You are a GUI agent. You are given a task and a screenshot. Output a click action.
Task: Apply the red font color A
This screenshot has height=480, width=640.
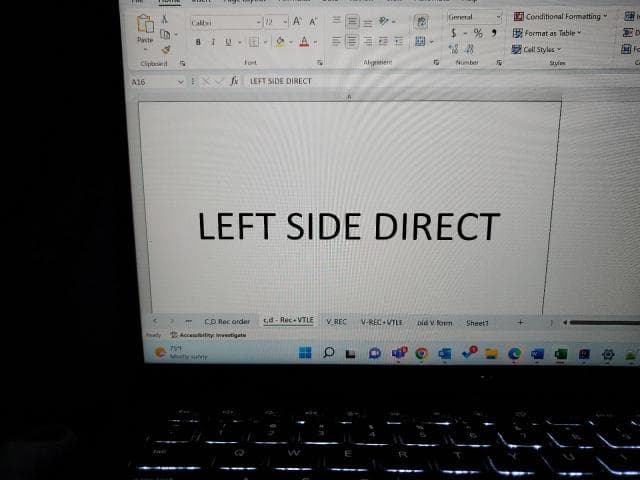(304, 42)
